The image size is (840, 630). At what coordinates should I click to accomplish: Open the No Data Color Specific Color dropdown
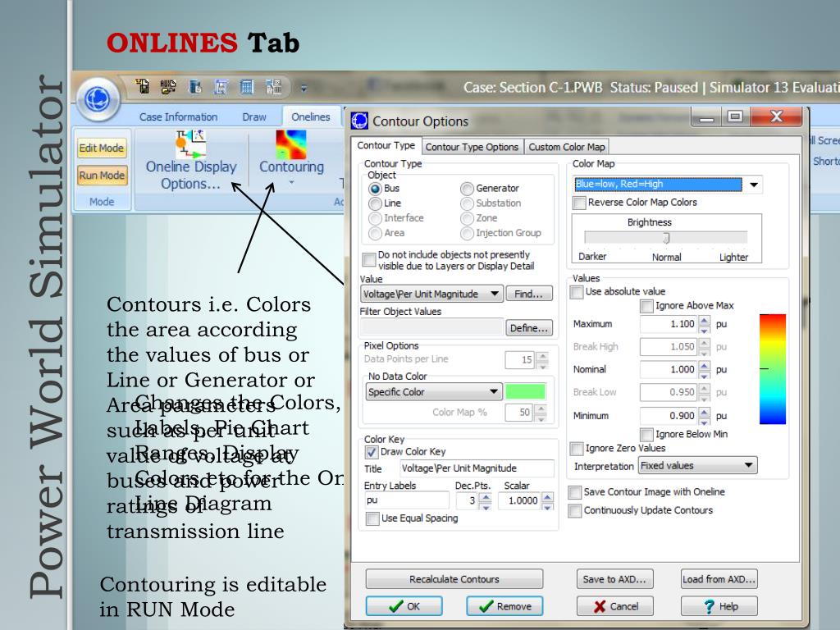tap(434, 392)
